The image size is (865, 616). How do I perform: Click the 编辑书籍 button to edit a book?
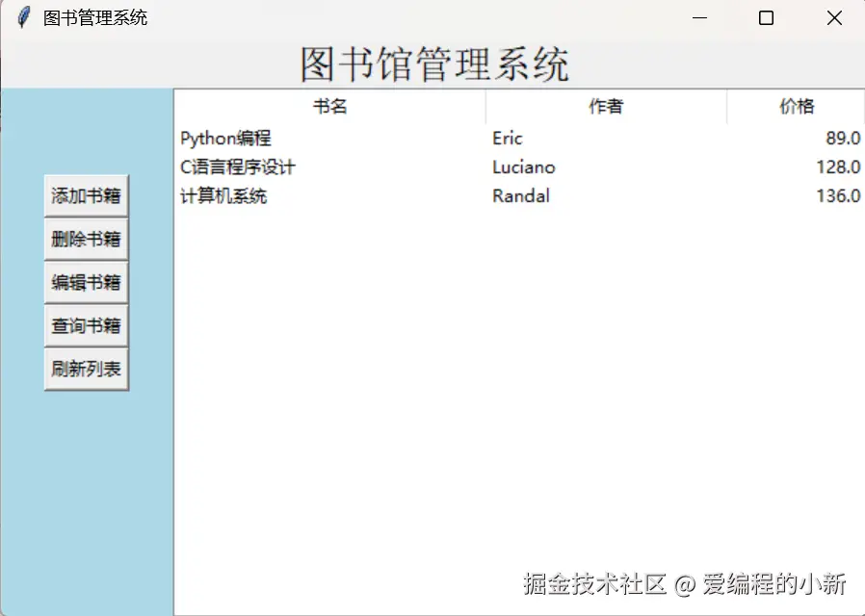click(85, 282)
